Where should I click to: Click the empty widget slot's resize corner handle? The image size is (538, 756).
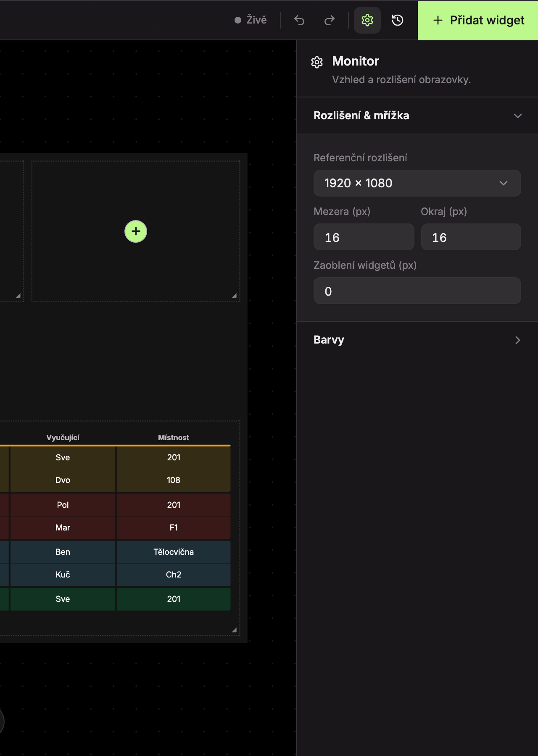[235, 296]
